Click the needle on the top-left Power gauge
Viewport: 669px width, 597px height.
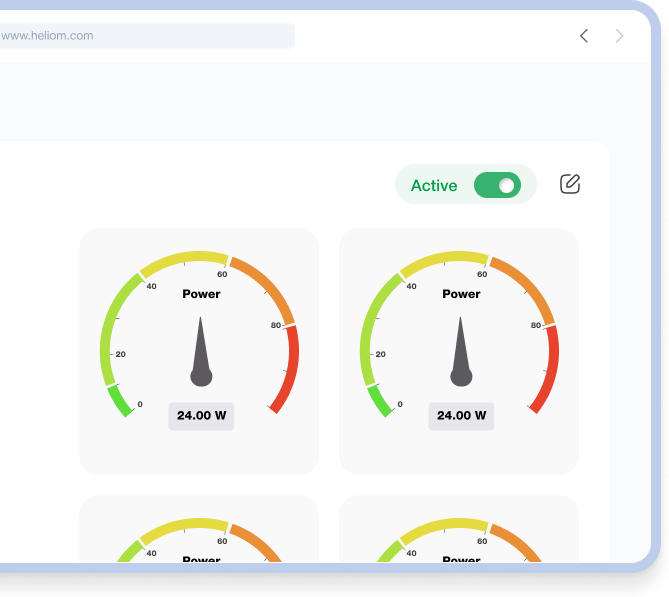coord(201,355)
